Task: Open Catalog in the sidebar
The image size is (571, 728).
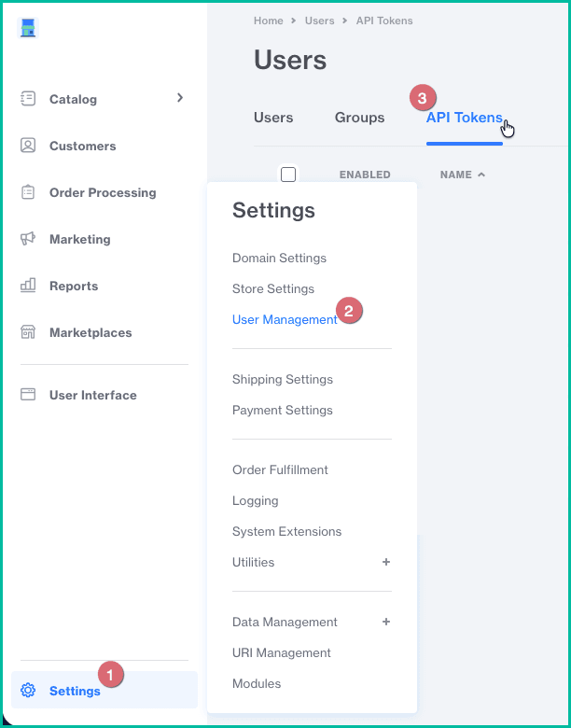Action: (x=74, y=99)
